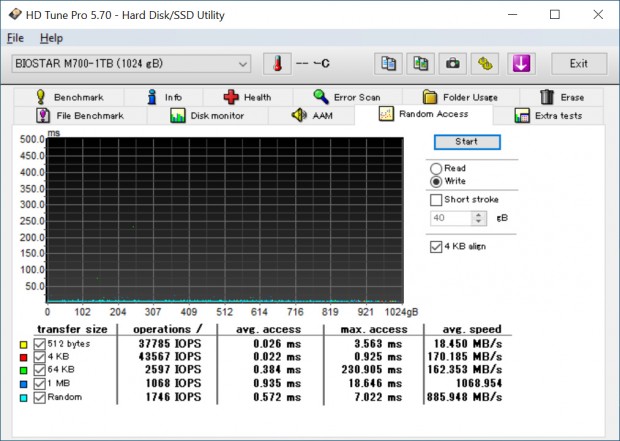This screenshot has width=620, height=441.
Task: Click the copy screenshot to clipboard icon
Action: pos(421,64)
